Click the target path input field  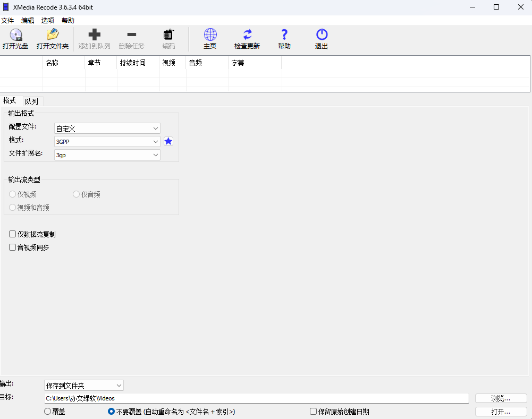coord(257,398)
